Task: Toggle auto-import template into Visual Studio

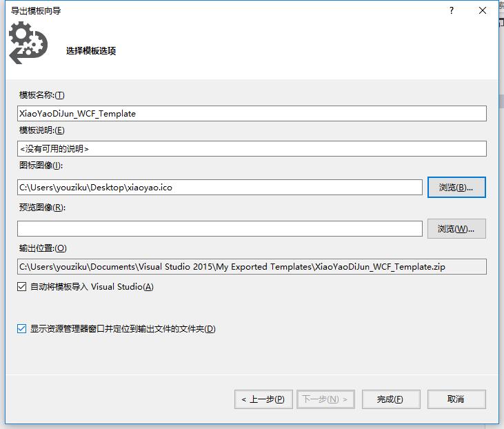Action: pyautogui.click(x=21, y=286)
